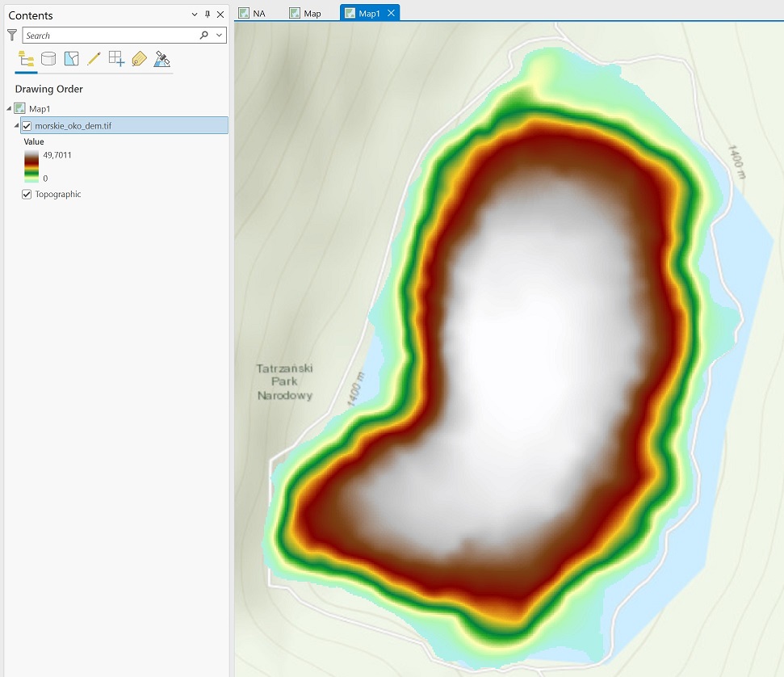Collapse the Map1 tree node
The image size is (784, 677).
tap(9, 108)
